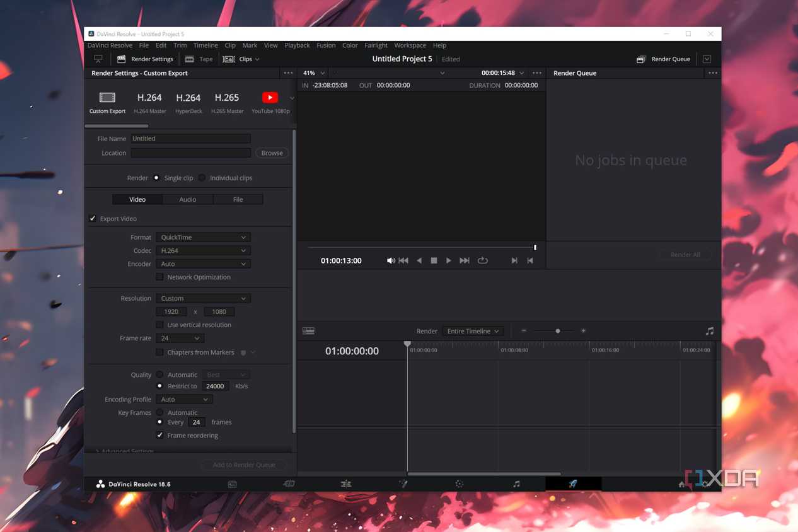Open the Codec H.264 dropdown
This screenshot has height=532, width=798.
(203, 251)
